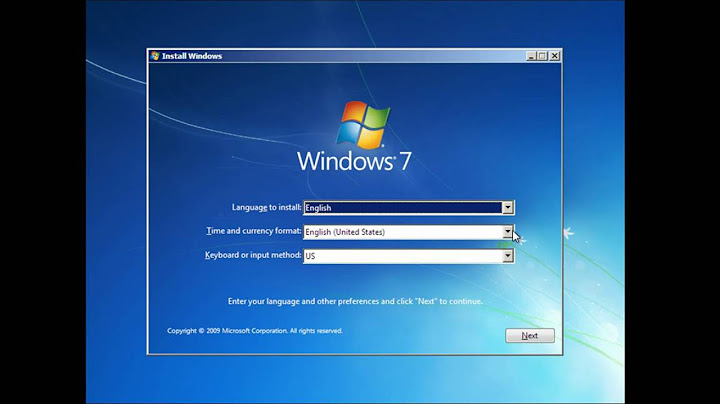Image resolution: width=720 pixels, height=404 pixels.
Task: Click the Windows 7 logo flag
Action: click(363, 125)
